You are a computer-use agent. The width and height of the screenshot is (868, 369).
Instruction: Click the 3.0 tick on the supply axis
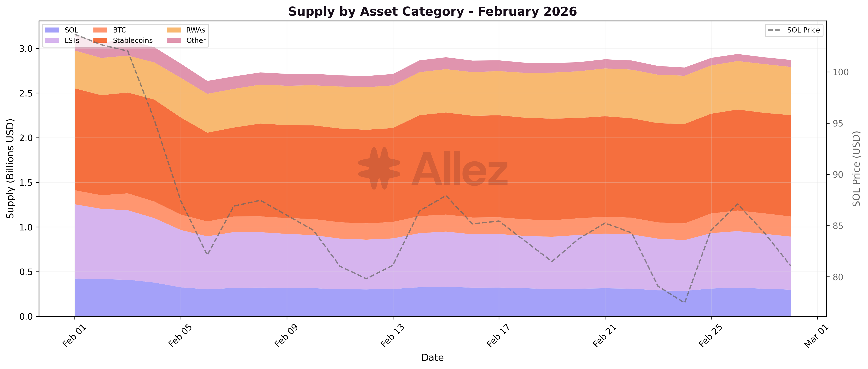click(26, 49)
